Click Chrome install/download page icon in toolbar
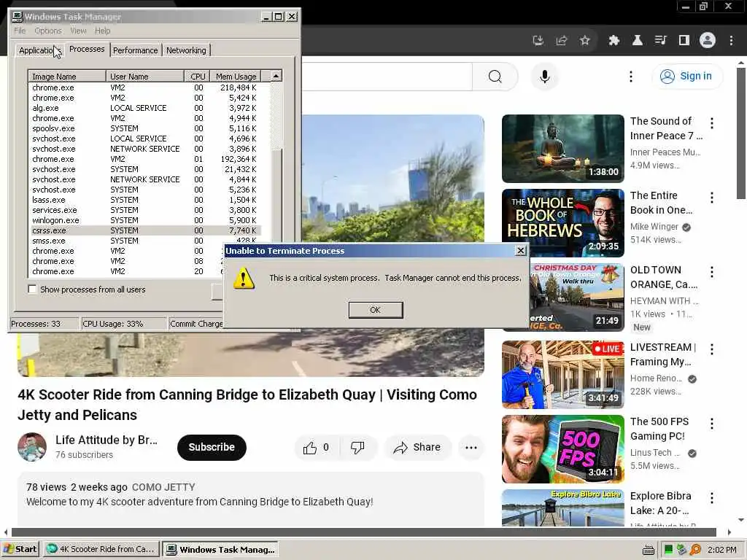The height and width of the screenshot is (560, 747). click(x=538, y=41)
